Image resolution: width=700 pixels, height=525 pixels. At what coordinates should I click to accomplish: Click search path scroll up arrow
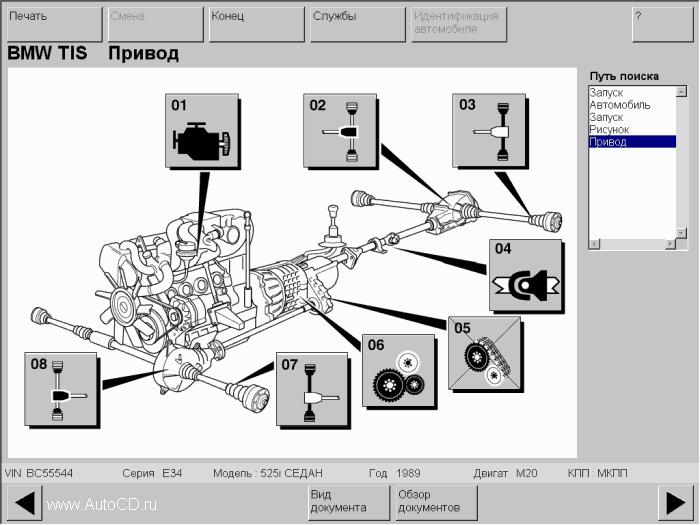click(x=681, y=92)
